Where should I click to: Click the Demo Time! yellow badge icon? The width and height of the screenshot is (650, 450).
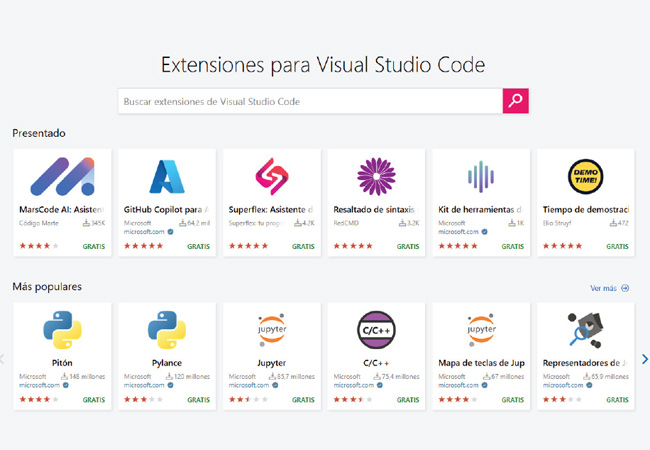[x=585, y=177]
